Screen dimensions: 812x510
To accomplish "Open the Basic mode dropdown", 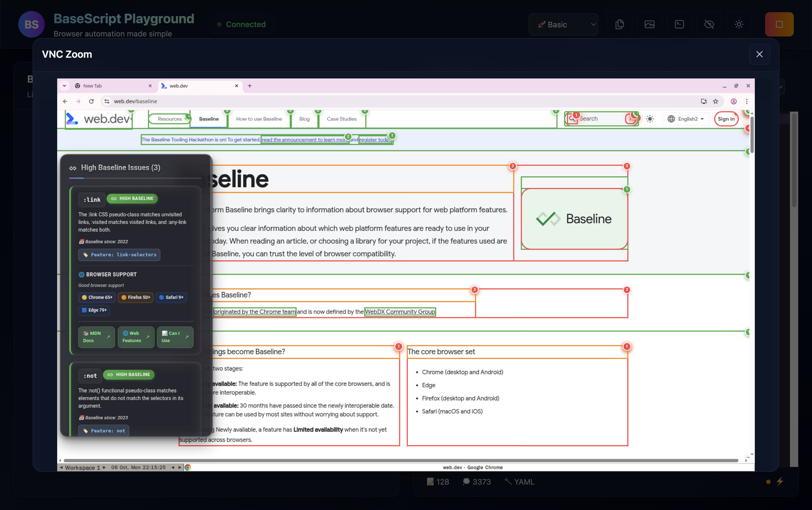I will click(x=563, y=24).
